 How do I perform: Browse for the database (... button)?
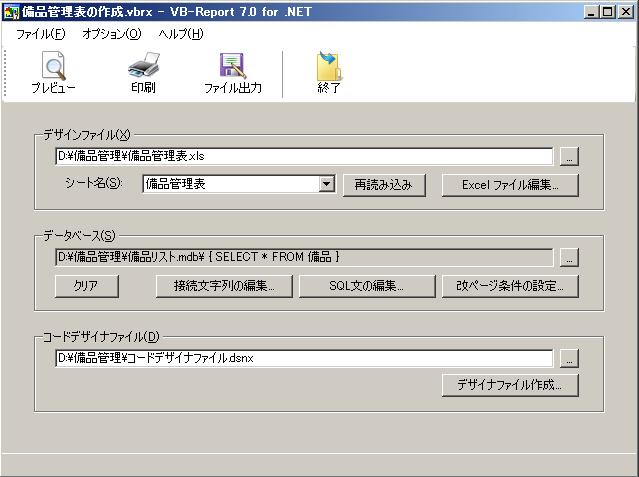tap(569, 257)
